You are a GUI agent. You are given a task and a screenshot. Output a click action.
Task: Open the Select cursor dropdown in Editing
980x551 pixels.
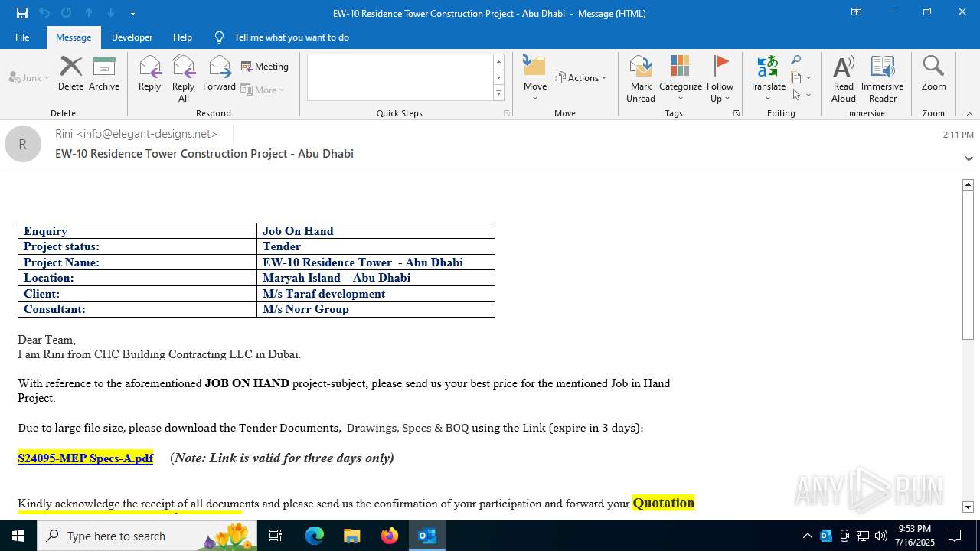coord(801,95)
